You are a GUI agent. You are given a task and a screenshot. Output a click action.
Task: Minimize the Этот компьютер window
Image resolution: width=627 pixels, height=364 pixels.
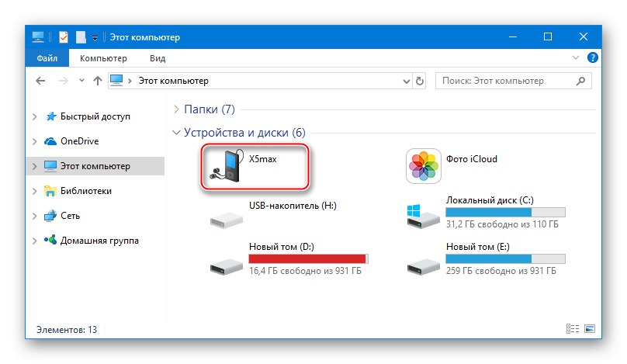(513, 36)
